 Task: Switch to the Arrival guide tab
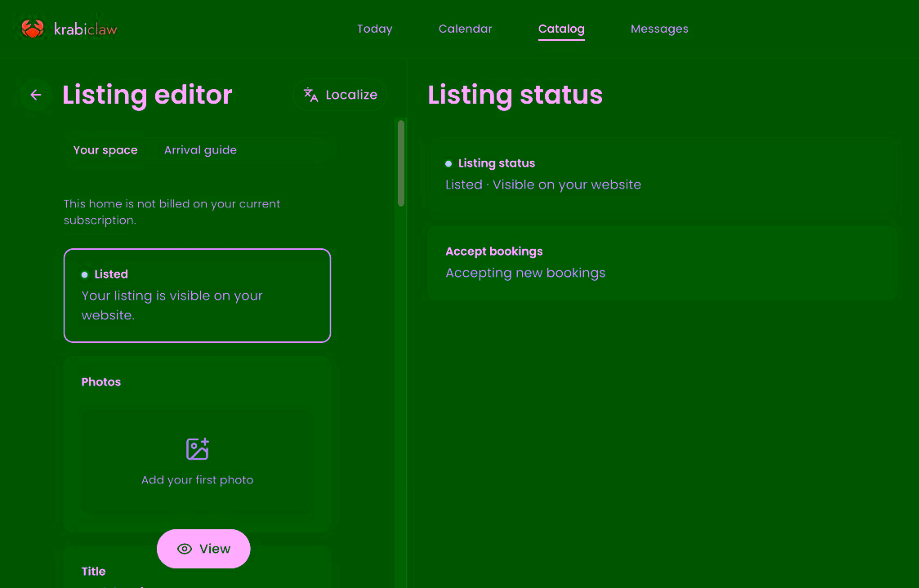coord(200,150)
